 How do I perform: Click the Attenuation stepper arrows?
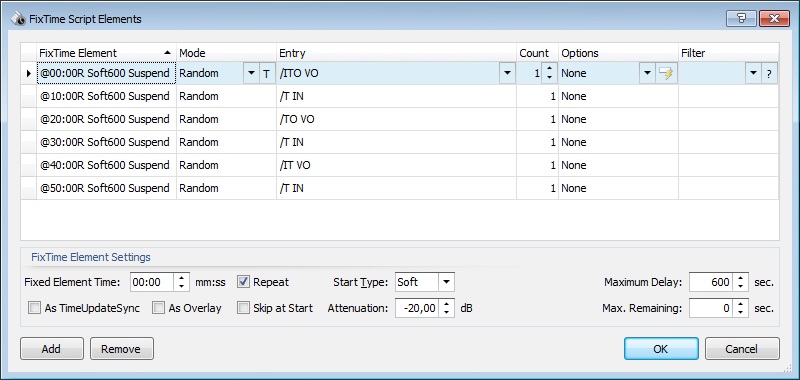(x=446, y=308)
